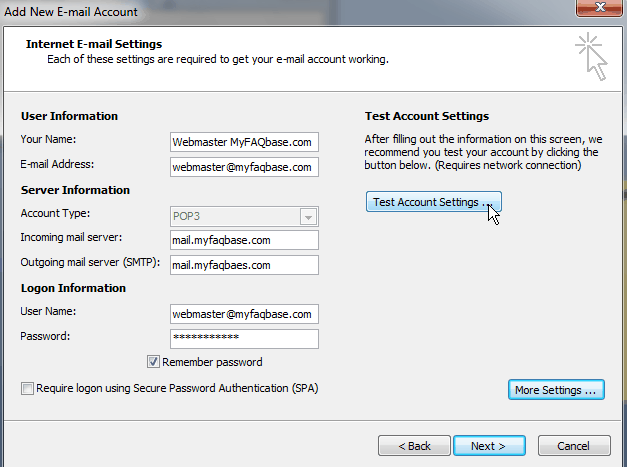The height and width of the screenshot is (467, 627).
Task: Click the Internet E-mail Settings heading
Action: [93, 44]
